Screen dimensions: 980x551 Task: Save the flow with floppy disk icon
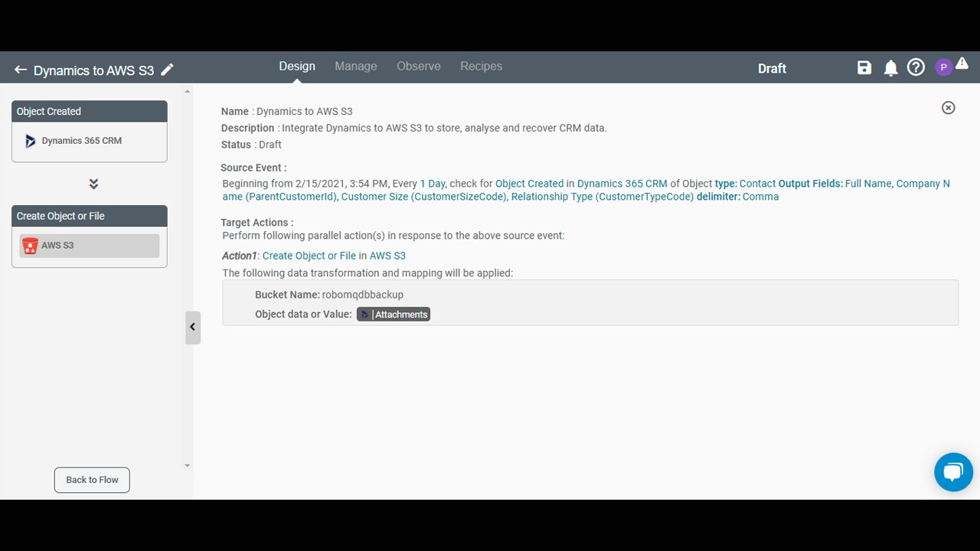tap(864, 67)
